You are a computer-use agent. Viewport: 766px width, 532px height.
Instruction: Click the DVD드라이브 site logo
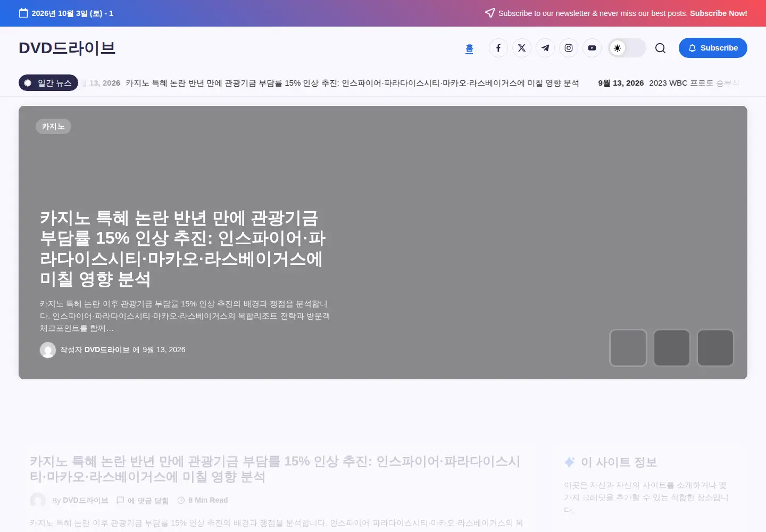coord(67,48)
